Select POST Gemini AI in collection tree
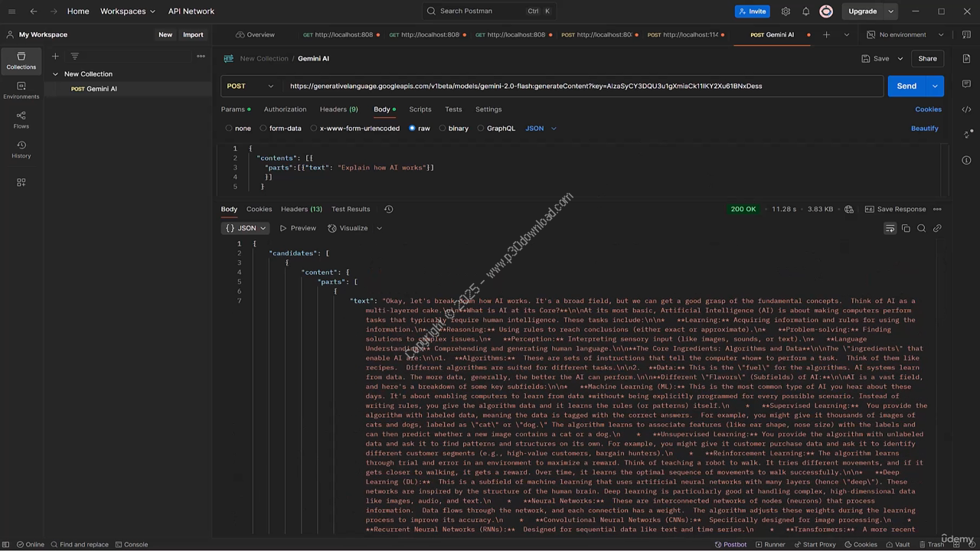This screenshot has width=980, height=551. 128,89
